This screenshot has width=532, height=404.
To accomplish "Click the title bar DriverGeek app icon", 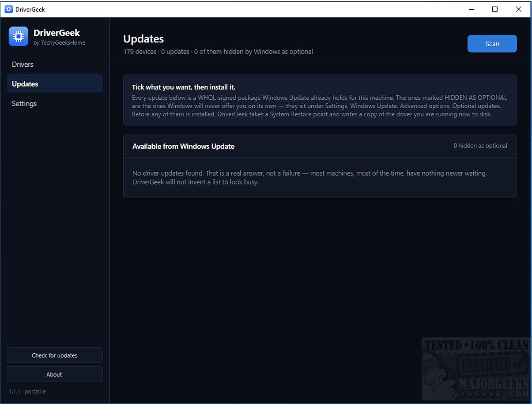I will click(x=8, y=9).
